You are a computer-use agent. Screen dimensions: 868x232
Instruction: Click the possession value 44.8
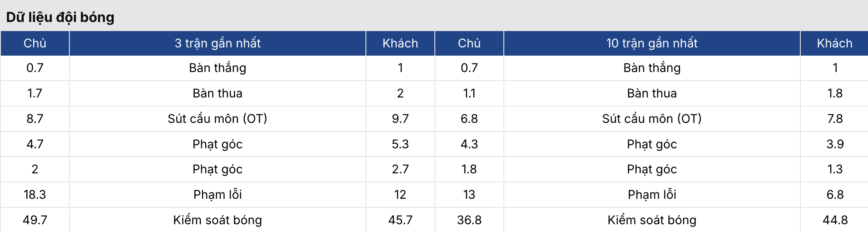point(834,220)
